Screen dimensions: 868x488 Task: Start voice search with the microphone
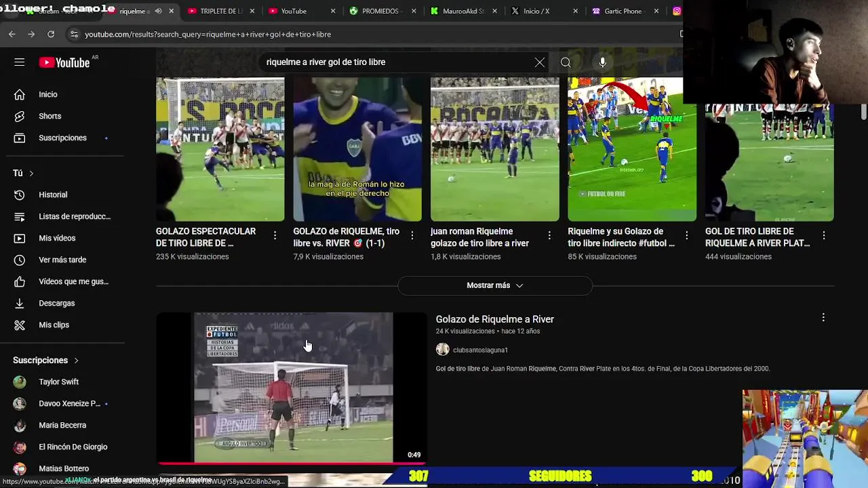(602, 62)
